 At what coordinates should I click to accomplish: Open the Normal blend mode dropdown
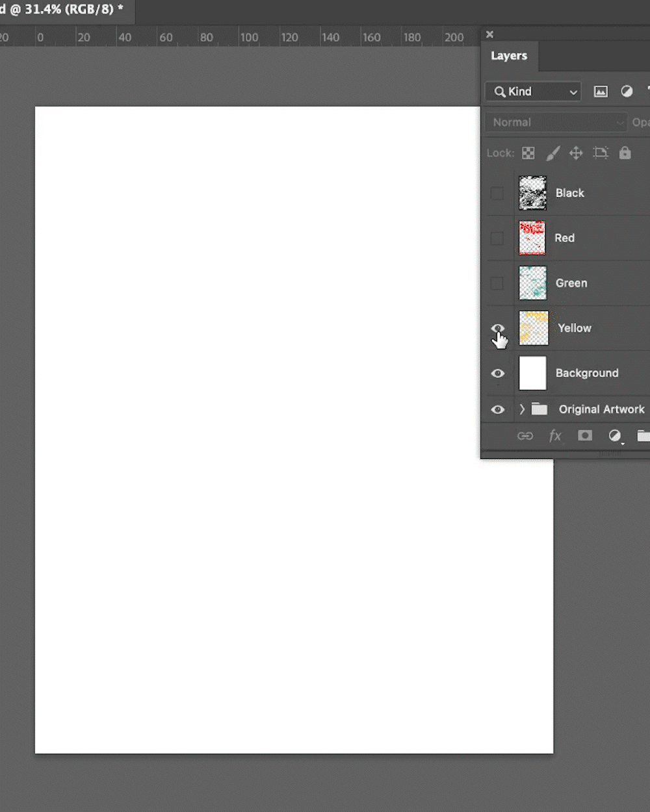(x=556, y=122)
